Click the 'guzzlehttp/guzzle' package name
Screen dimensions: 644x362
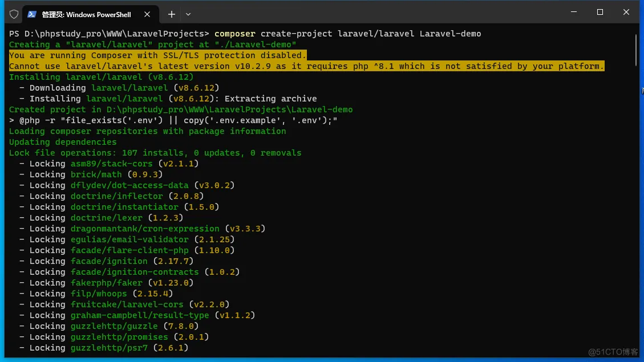click(x=114, y=326)
